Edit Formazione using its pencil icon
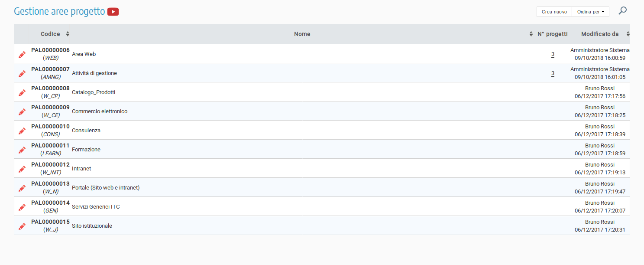 click(x=22, y=150)
